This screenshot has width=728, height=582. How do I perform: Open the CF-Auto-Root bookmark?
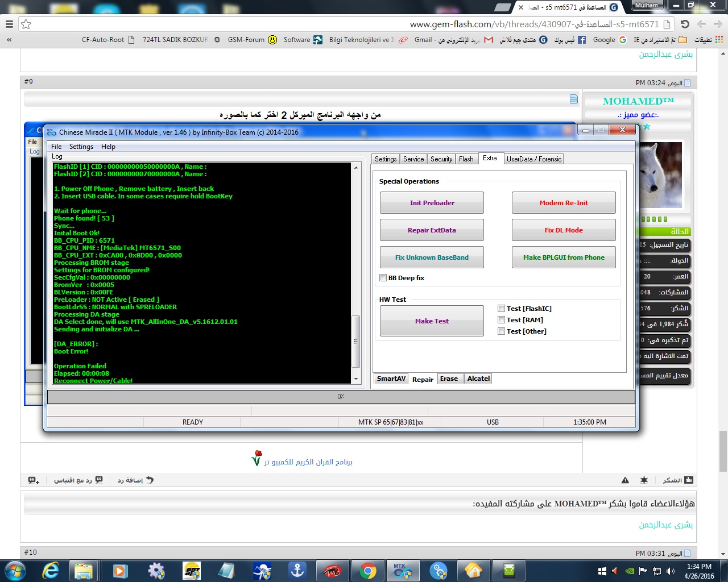coord(108,40)
